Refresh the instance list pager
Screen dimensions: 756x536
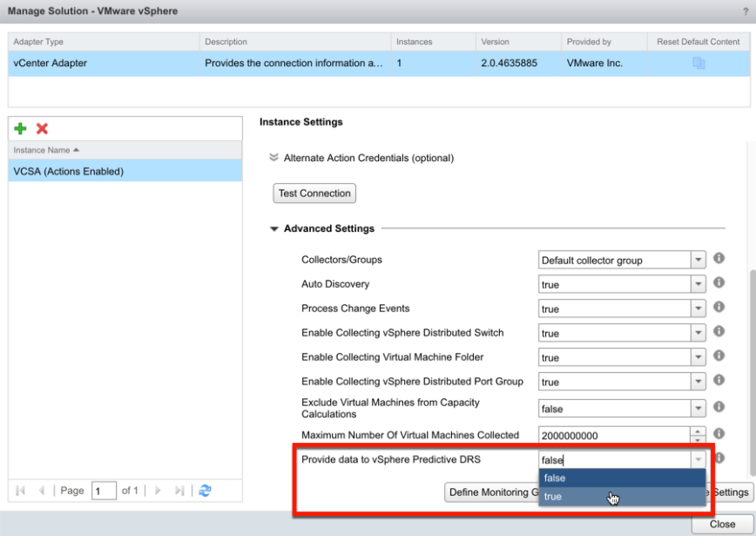click(205, 491)
